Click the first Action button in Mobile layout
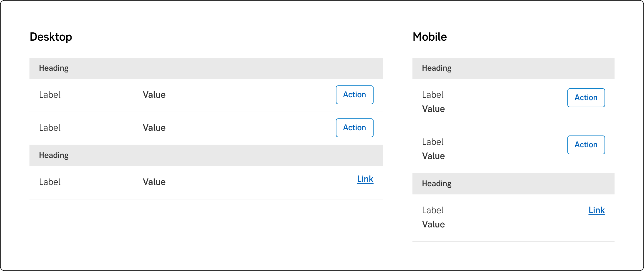This screenshot has width=644, height=271. [586, 98]
